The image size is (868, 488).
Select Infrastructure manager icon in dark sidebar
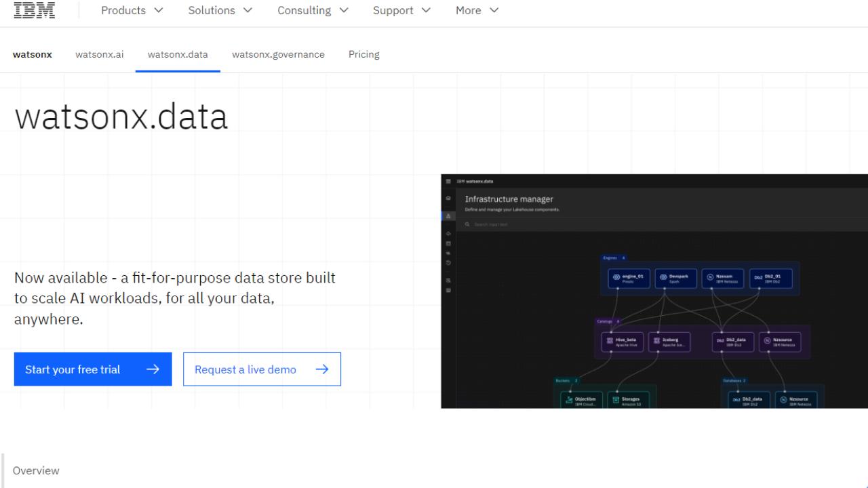click(x=448, y=216)
